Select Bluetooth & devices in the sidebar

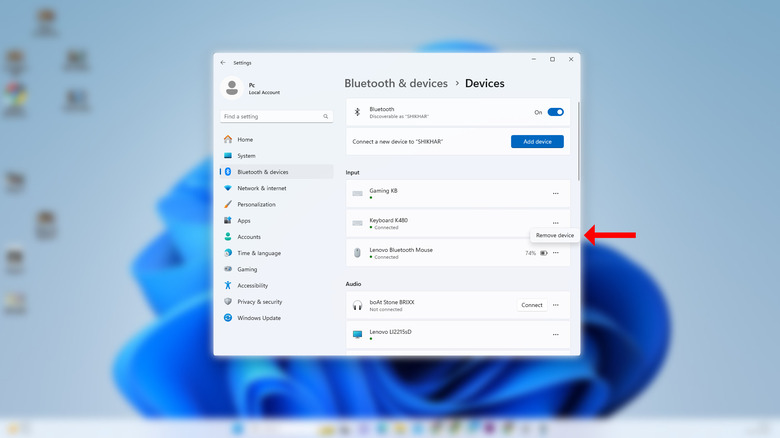point(277,172)
